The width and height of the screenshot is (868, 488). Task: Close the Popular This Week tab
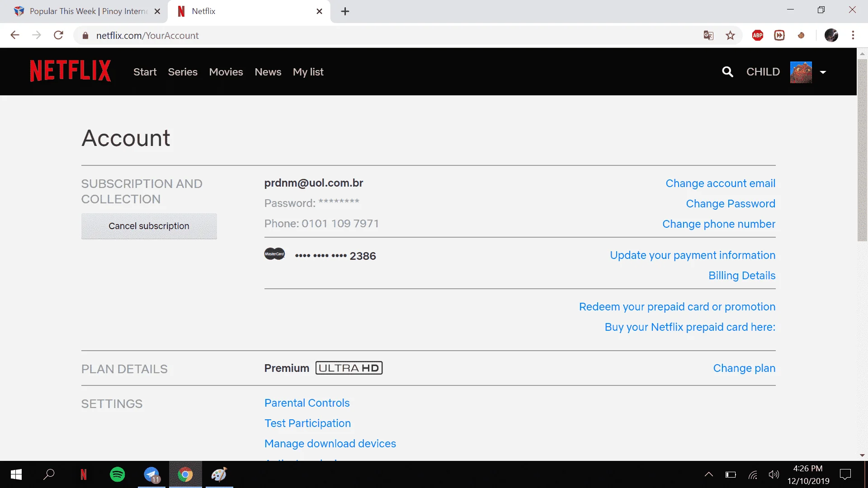pos(157,11)
